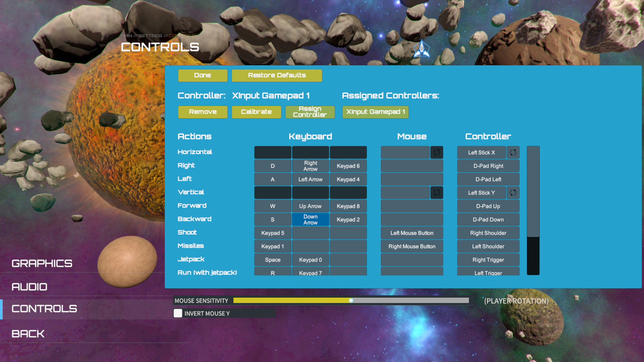
Task: Click the Mouse Sensitivity slider handle
Action: click(351, 300)
